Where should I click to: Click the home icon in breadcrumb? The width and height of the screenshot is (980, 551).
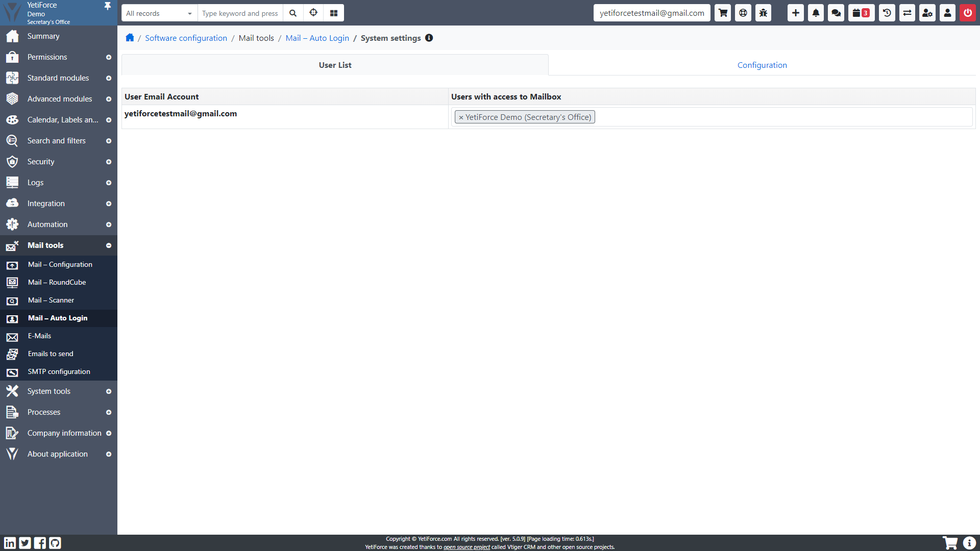(130, 38)
